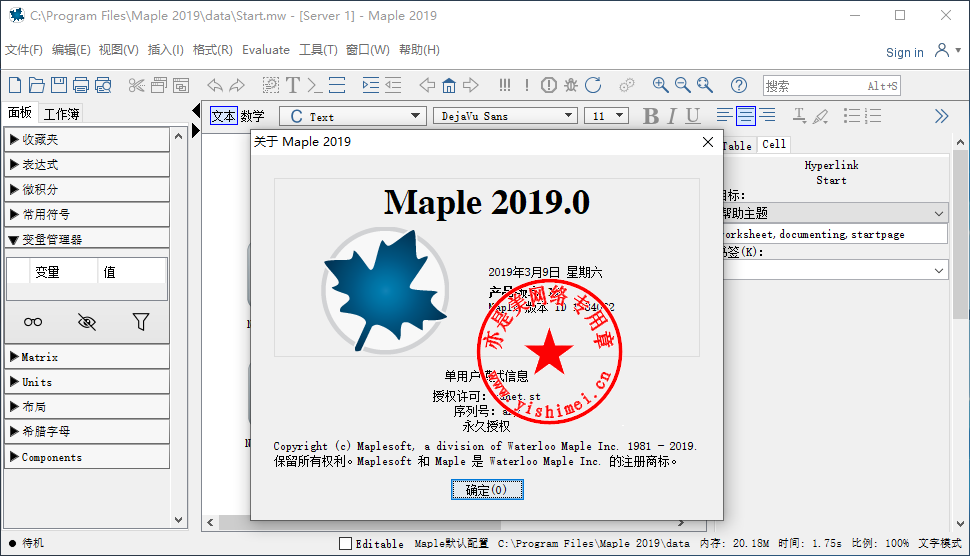The width and height of the screenshot is (970, 556).
Task: Center align text
Action: pyautogui.click(x=745, y=115)
